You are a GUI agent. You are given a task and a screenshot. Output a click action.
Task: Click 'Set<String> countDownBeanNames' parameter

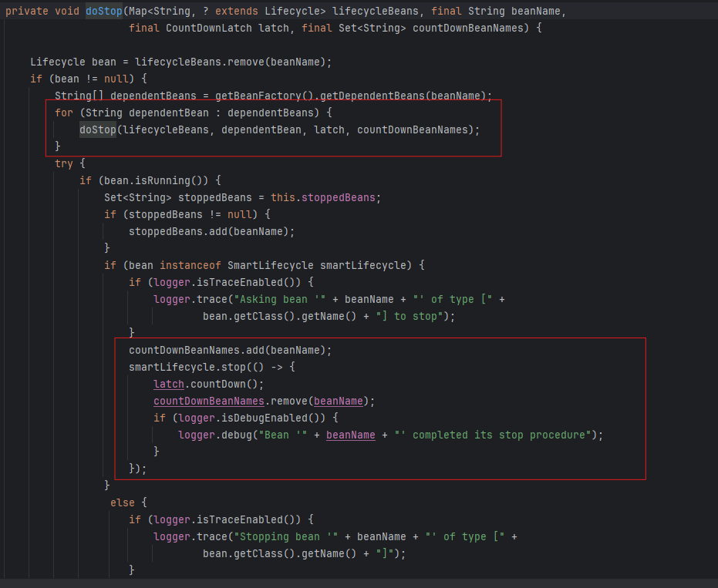430,29
